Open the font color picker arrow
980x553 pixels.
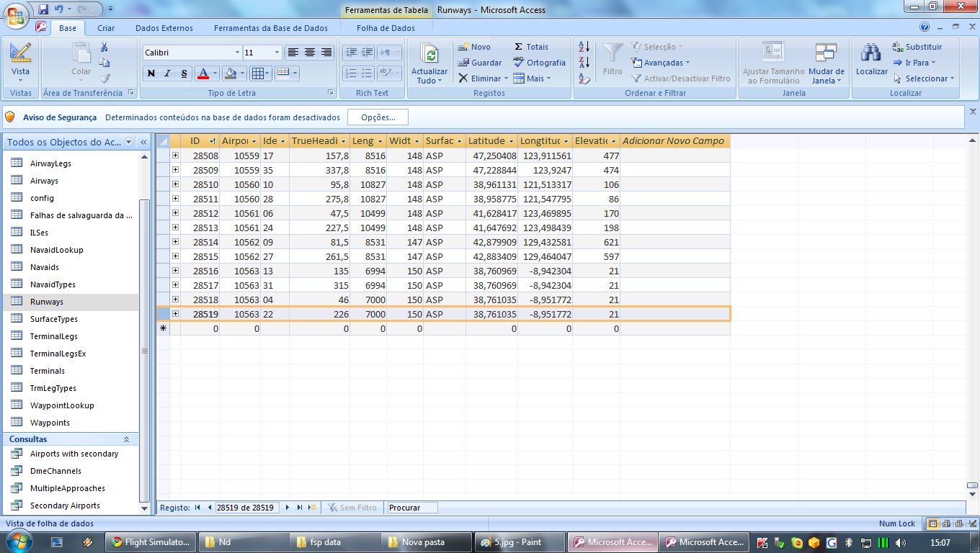(215, 73)
